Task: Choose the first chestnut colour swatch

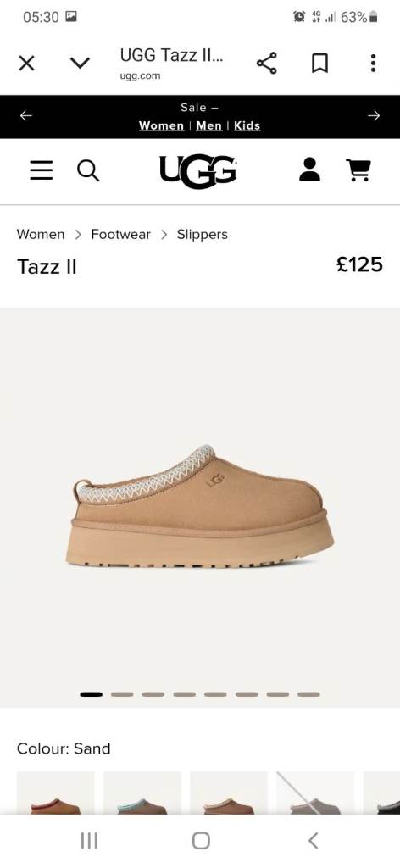Action: [55, 793]
